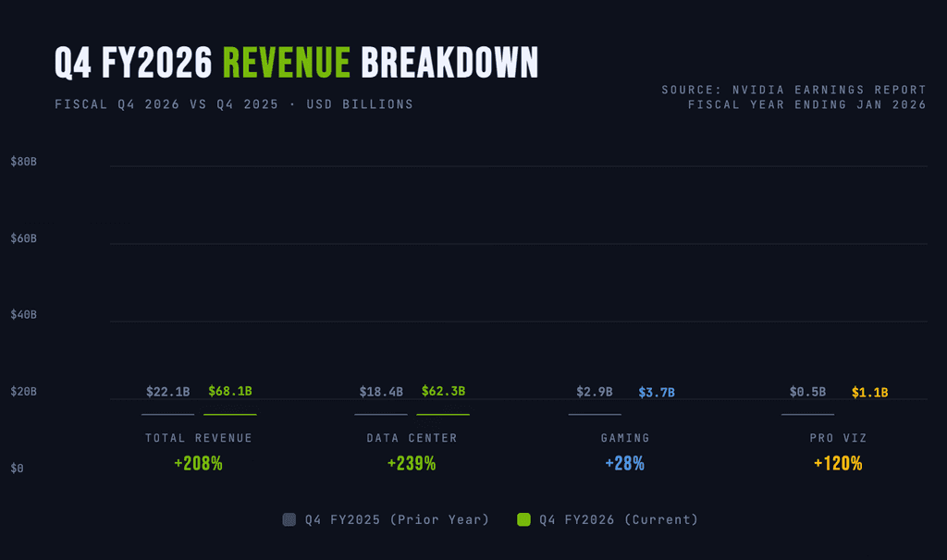Click the +239% growth figure
The height and width of the screenshot is (560, 947).
[412, 464]
